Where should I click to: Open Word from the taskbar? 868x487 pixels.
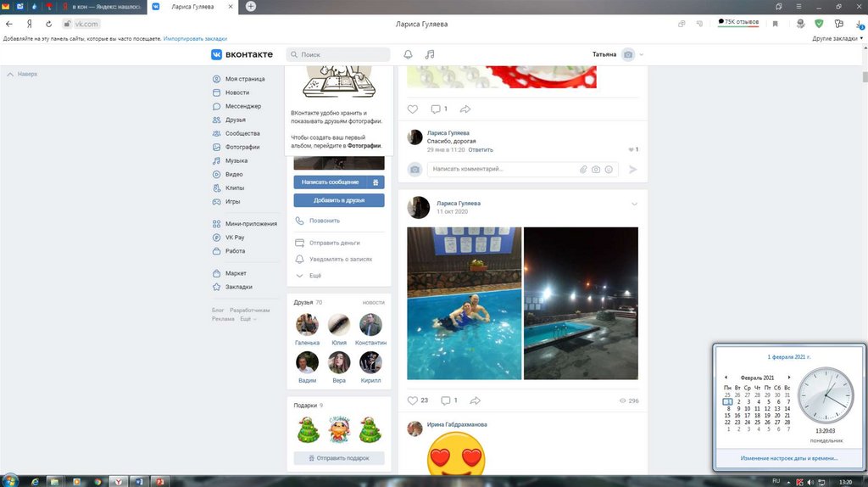(139, 481)
